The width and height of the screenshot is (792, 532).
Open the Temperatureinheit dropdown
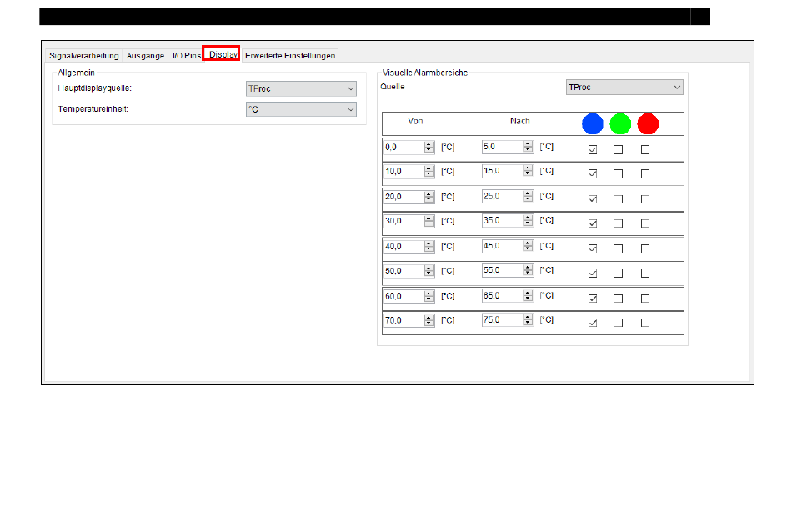(x=301, y=109)
